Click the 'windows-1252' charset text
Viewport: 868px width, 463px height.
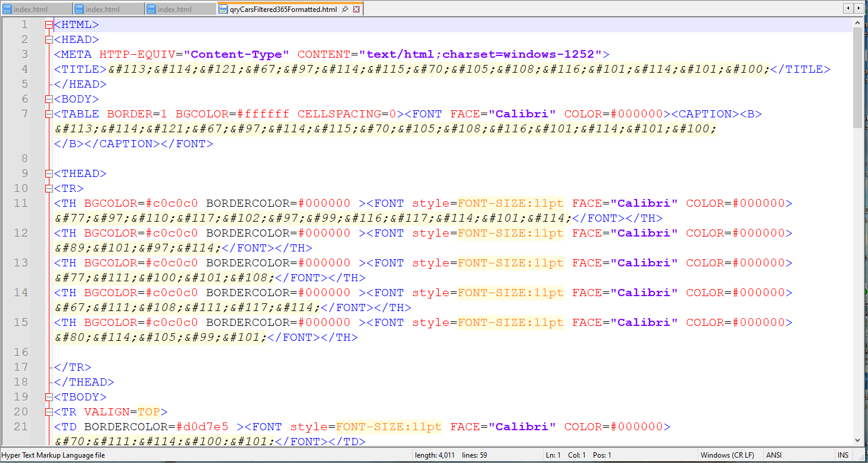coord(548,54)
